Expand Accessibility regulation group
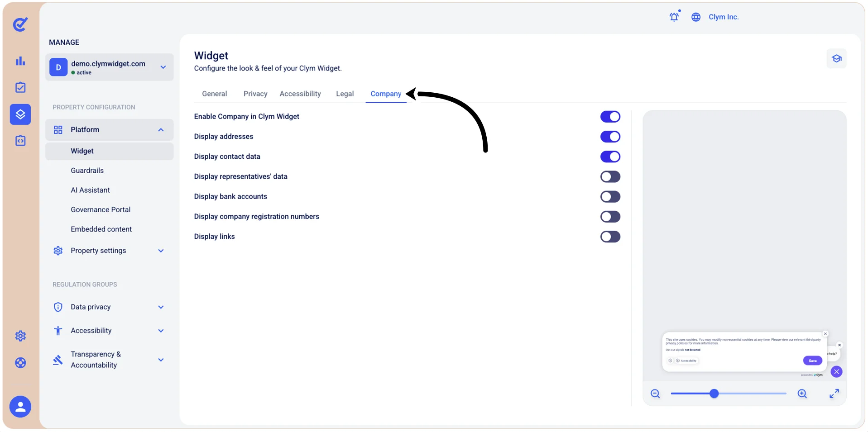The width and height of the screenshot is (868, 432). [109, 331]
